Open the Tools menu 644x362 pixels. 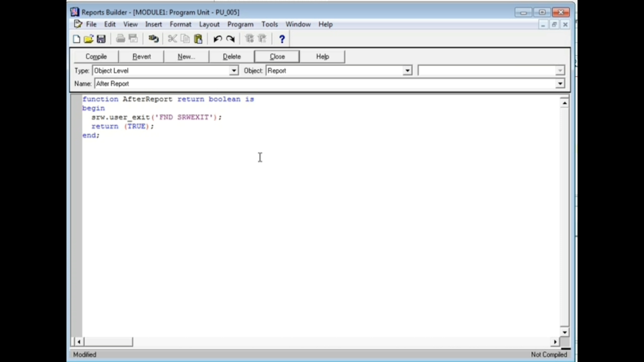pos(270,24)
